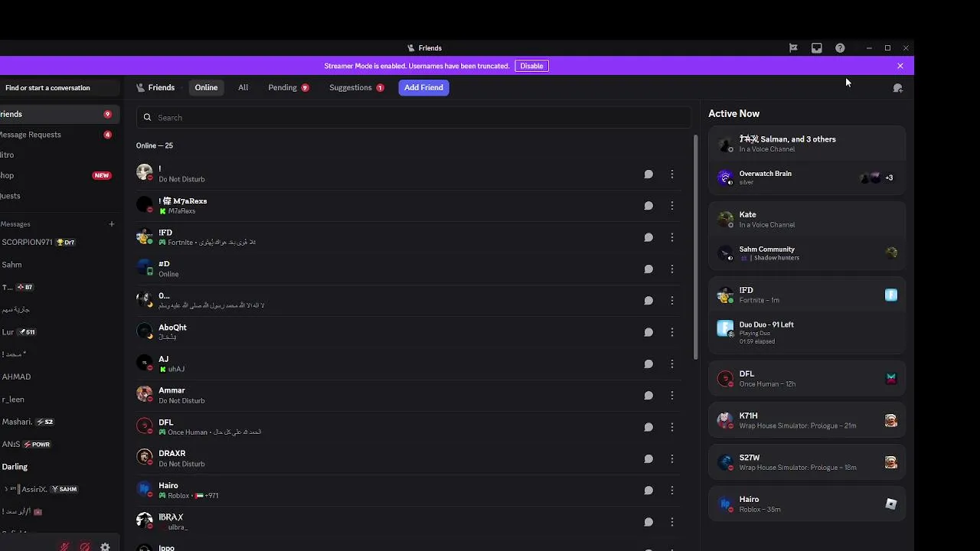Open Kate's In a Voice Channel entry
980x551 pixels.
(x=807, y=220)
